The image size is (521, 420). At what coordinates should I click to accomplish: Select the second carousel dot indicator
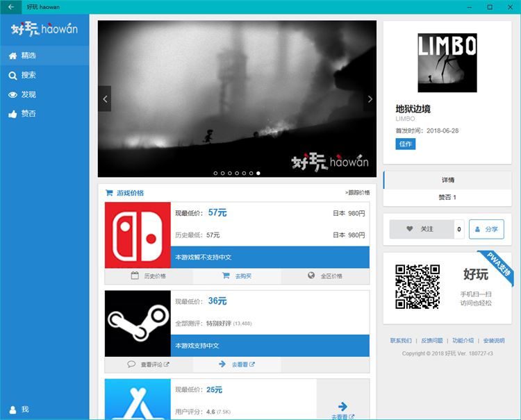(x=222, y=173)
